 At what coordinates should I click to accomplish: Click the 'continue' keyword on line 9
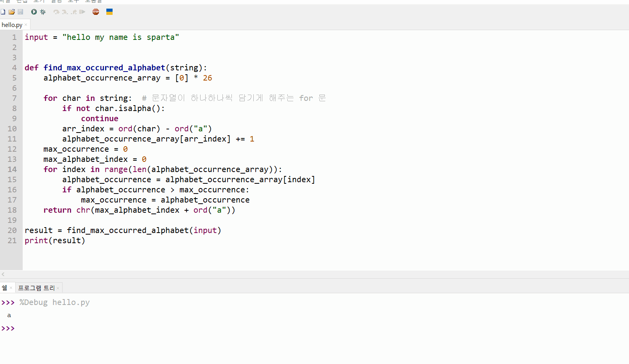point(100,118)
